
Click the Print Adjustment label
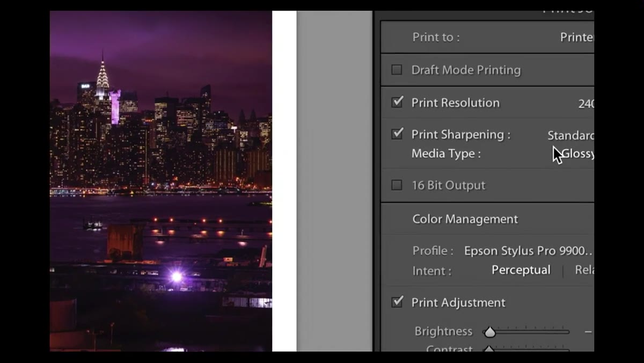tap(458, 302)
